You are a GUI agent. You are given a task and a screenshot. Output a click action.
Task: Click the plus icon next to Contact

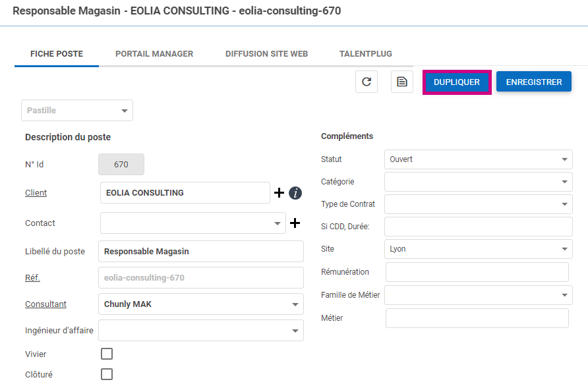pos(295,223)
